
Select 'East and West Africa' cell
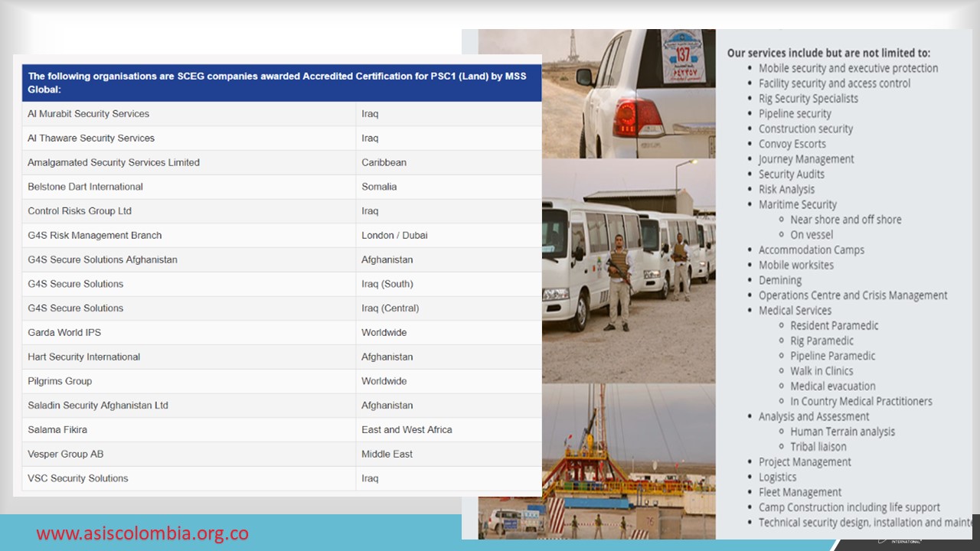(449, 430)
